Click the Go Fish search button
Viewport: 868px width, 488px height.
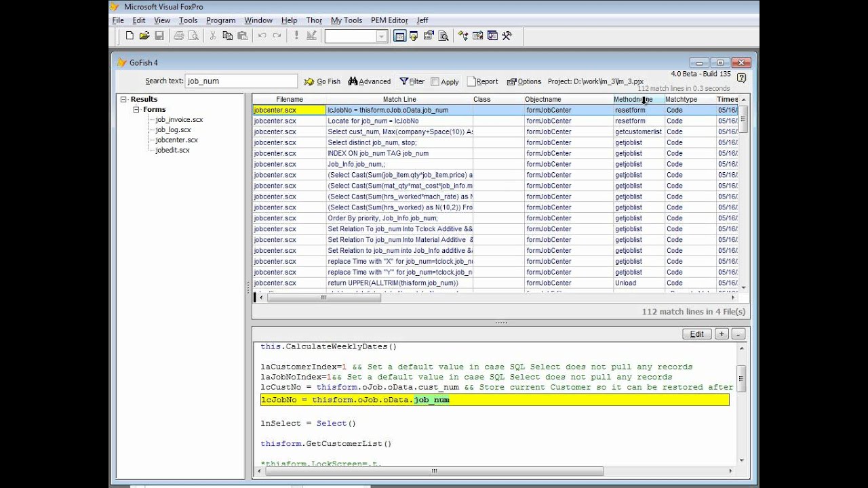(x=323, y=81)
